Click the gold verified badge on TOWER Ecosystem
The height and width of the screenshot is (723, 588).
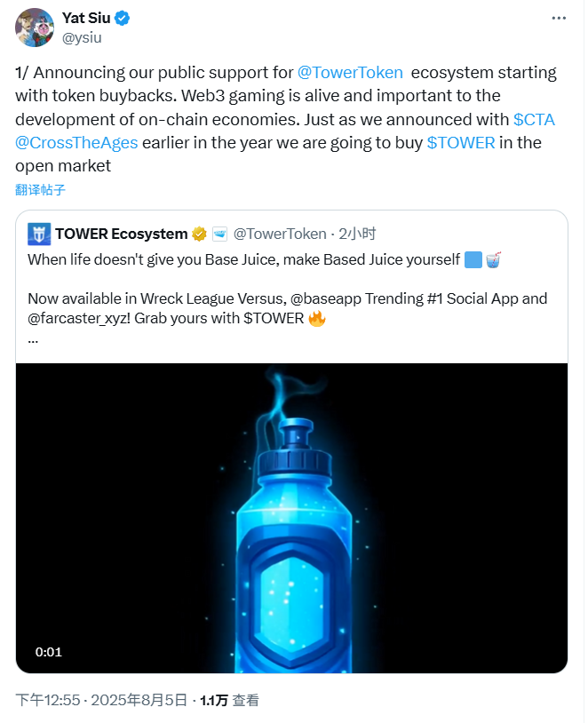(x=200, y=234)
